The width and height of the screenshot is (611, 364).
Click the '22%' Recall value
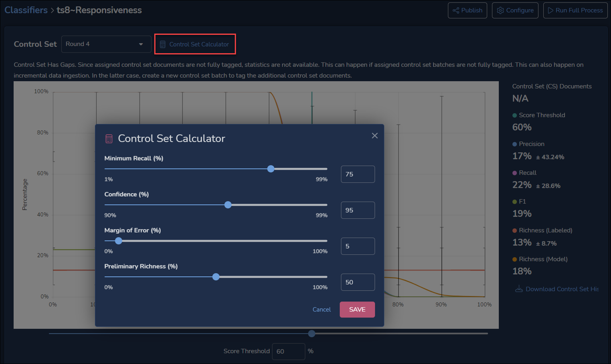[x=522, y=185]
